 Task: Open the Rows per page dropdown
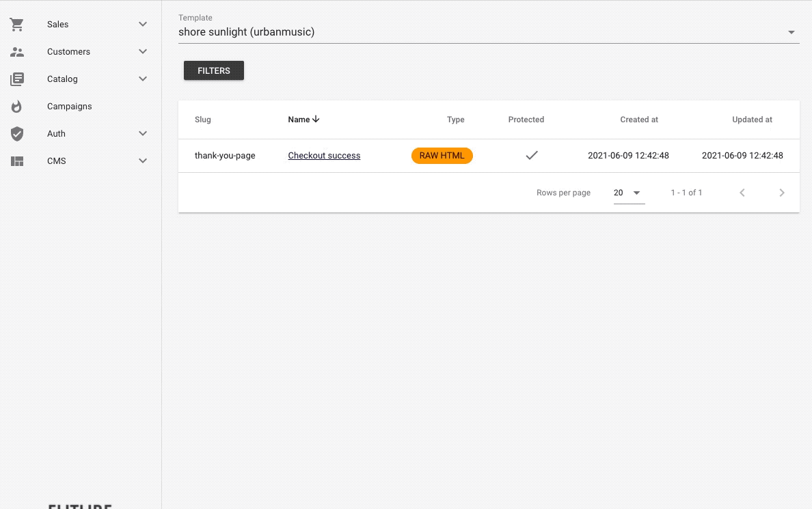(629, 193)
